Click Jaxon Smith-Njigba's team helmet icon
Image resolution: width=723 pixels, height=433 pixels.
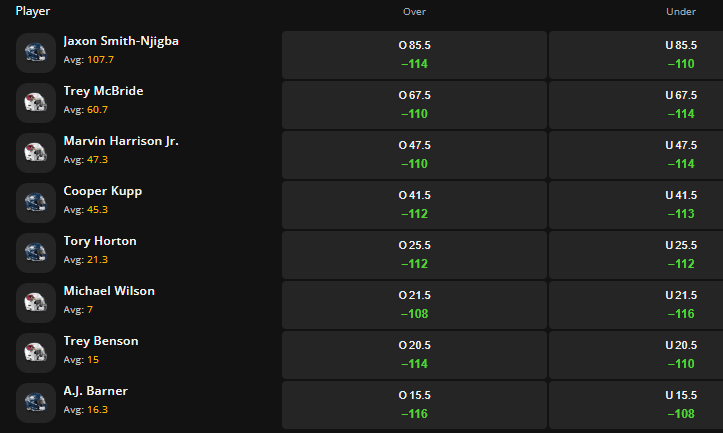coord(36,53)
